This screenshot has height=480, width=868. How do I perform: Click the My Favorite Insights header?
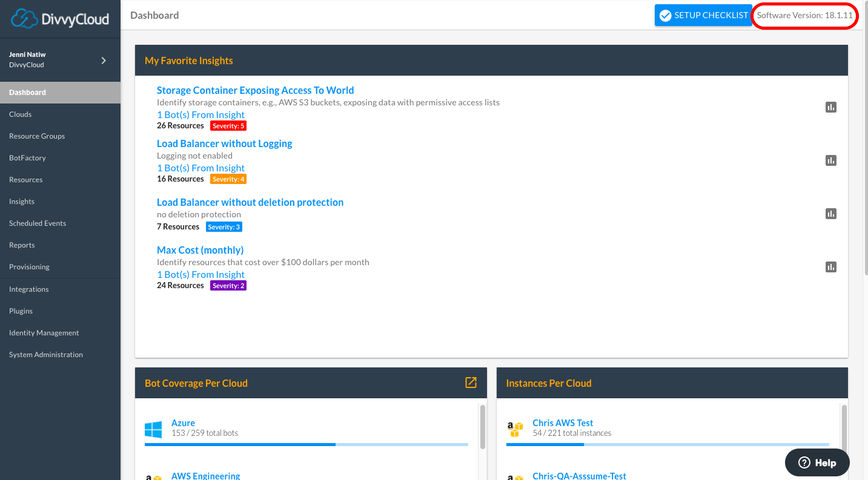click(189, 61)
